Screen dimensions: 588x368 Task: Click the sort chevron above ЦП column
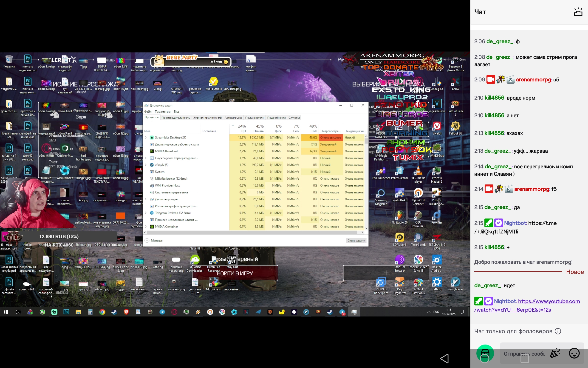click(x=232, y=126)
